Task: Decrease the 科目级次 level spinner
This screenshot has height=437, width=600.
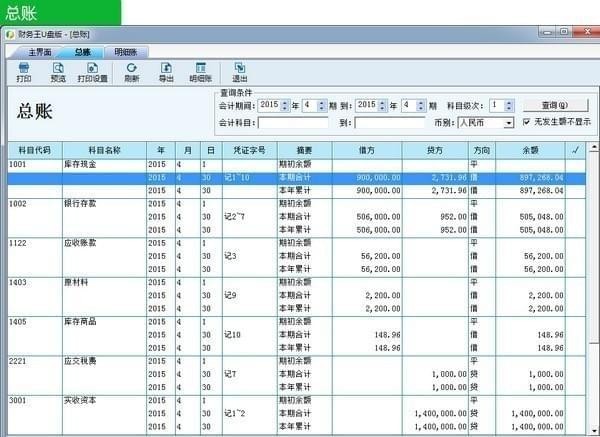Action: 509,108
